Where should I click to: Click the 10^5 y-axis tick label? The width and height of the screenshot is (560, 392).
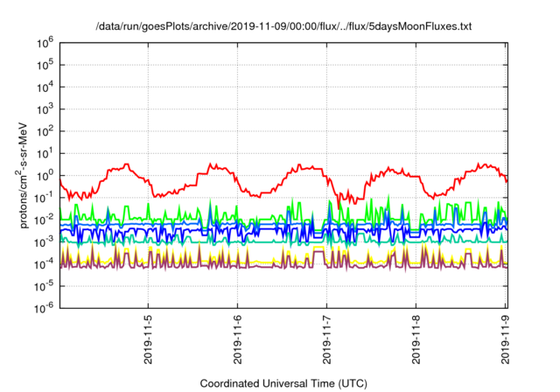click(45, 65)
